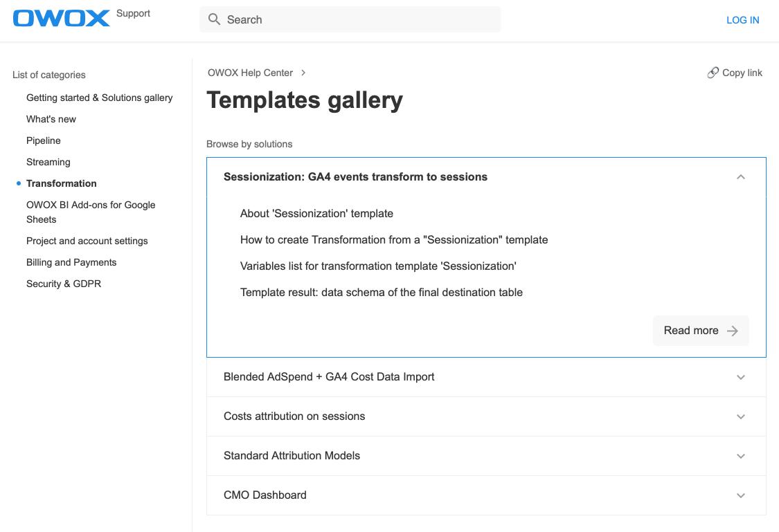Screen dimensions: 779x532
Task: Open Billing and Payments category
Action: (x=71, y=262)
